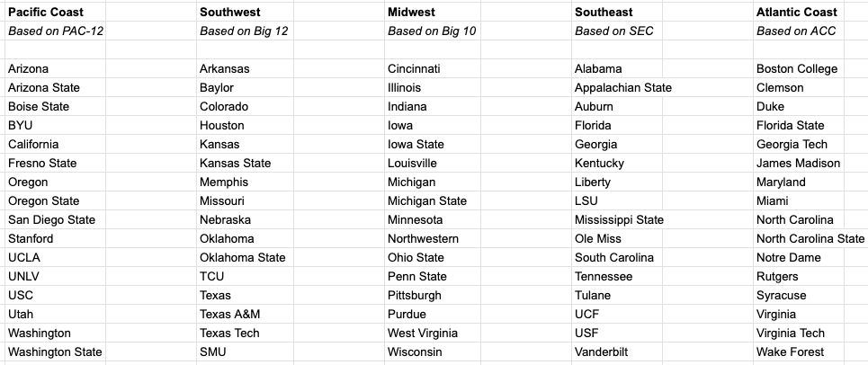Click the cell containing Baylor
Image resolution: width=868 pixels, height=365 pixels.
217,88
